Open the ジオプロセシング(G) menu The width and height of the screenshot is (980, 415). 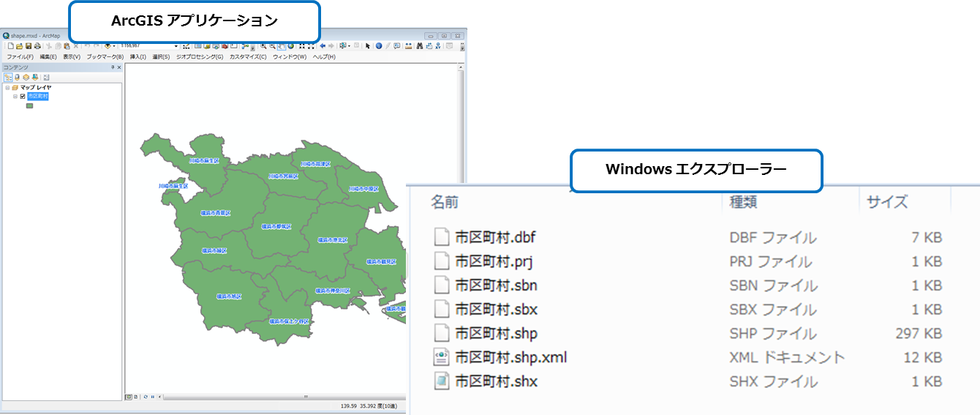200,56
